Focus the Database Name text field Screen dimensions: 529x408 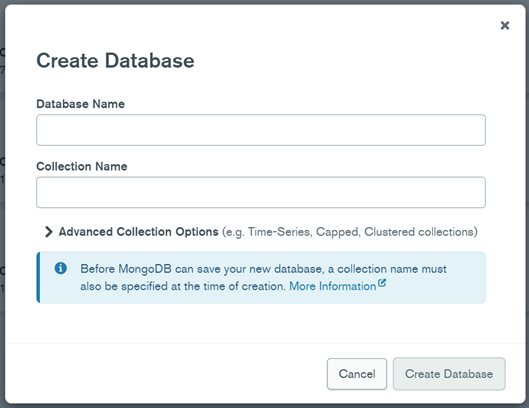click(x=261, y=130)
